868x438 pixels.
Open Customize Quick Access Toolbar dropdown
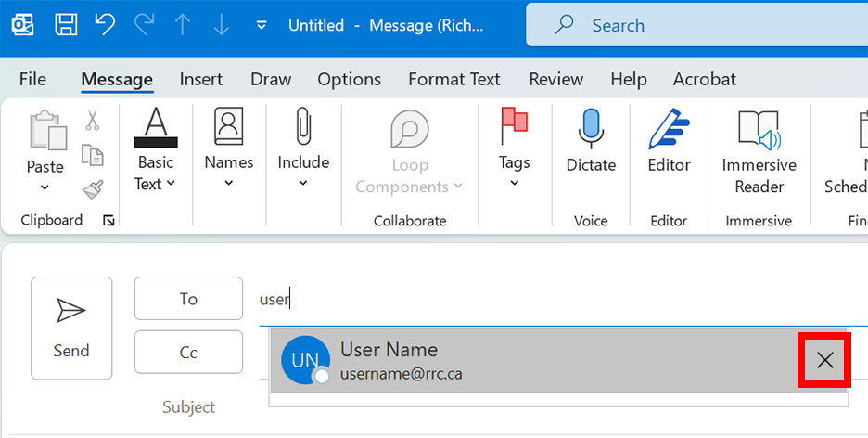(x=262, y=25)
